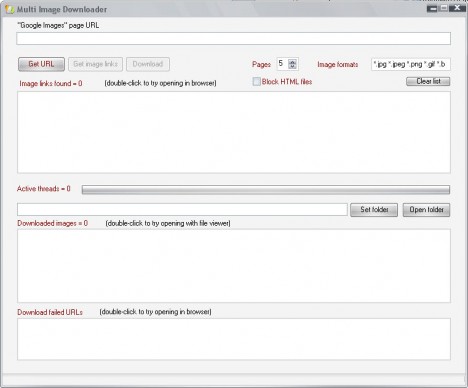Click the Get URL button
The height and width of the screenshot is (388, 468).
click(x=41, y=64)
